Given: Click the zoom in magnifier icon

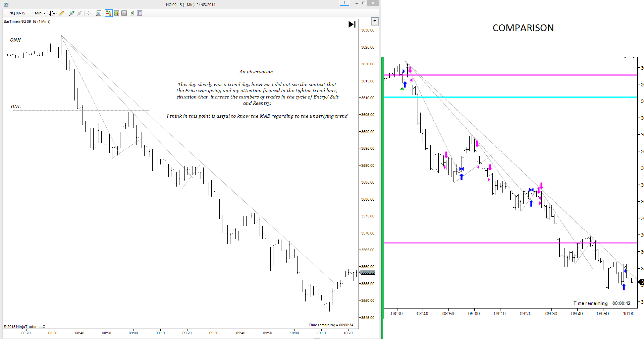Looking at the screenshot, I should (x=72, y=13).
